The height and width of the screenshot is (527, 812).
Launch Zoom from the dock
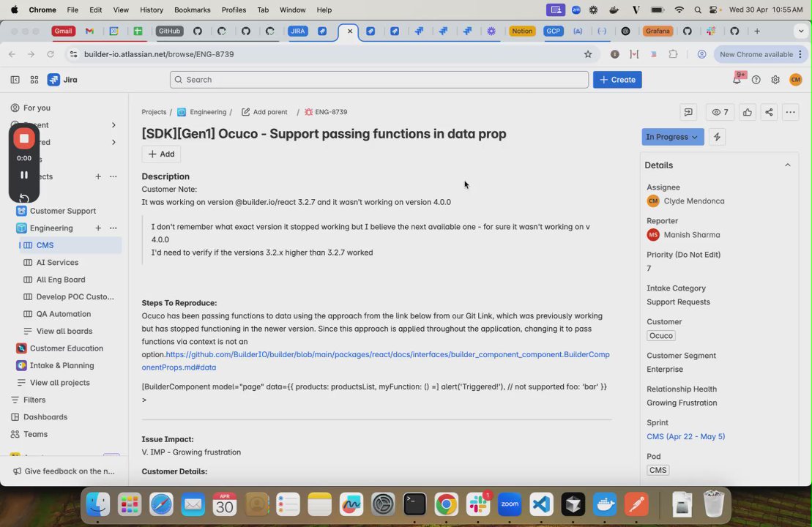(510, 504)
